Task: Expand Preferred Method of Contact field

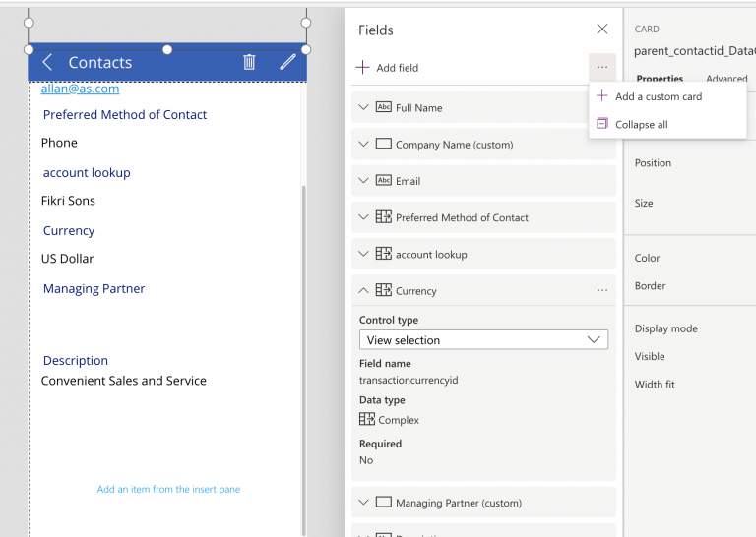Action: pos(363,217)
